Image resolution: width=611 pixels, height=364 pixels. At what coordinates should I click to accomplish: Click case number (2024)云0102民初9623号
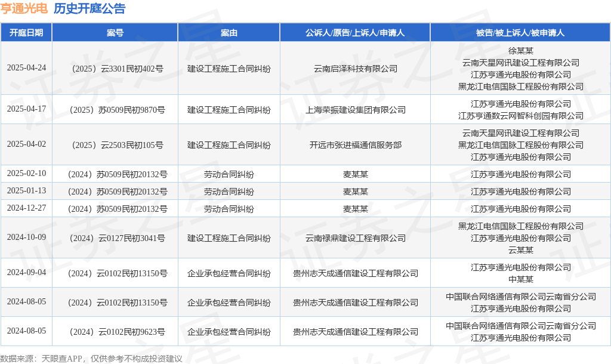pos(118,332)
